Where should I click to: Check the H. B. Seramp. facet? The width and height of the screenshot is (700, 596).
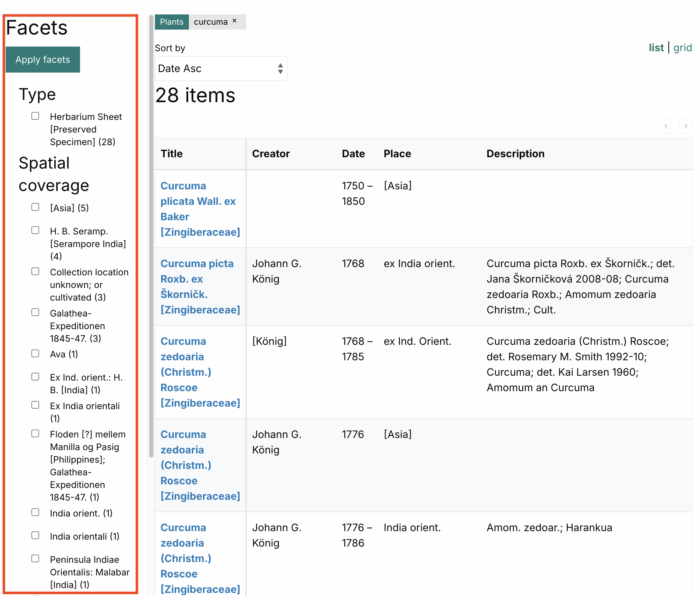pos(35,230)
